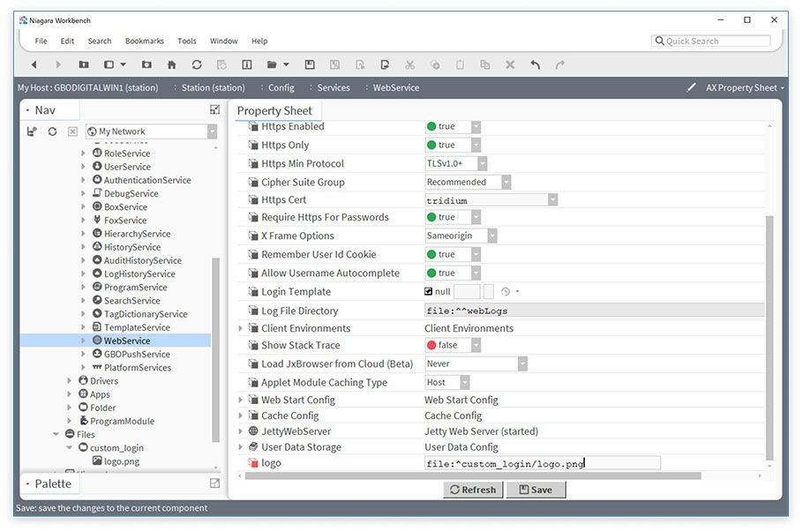802x532 pixels.
Task: Open the File menu
Action: [41, 41]
